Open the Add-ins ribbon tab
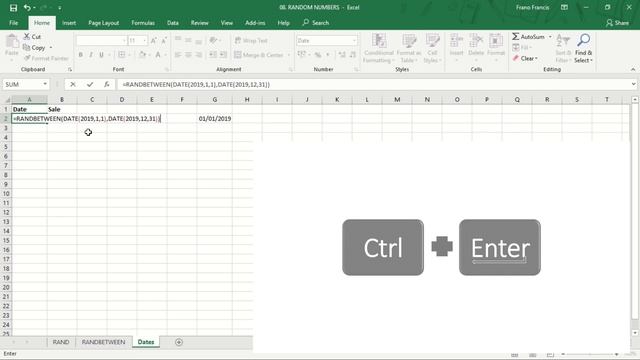The width and height of the screenshot is (640, 360). [x=255, y=23]
